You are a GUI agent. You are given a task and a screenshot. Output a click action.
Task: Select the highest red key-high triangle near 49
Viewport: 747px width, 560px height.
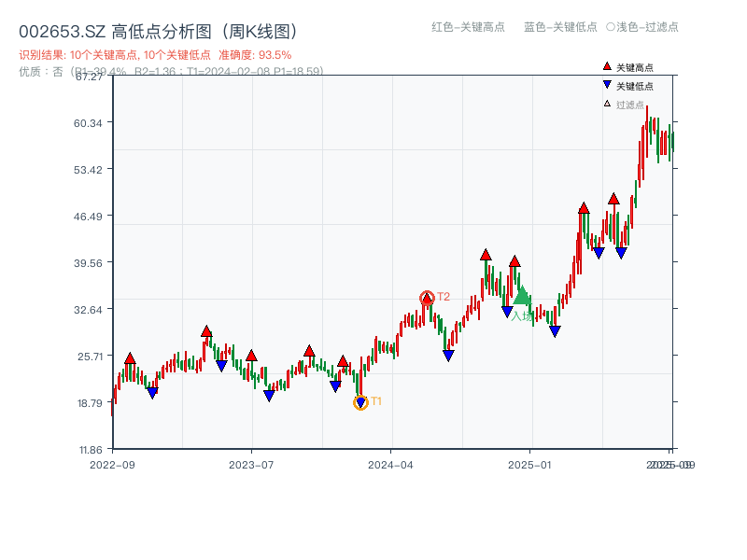pyautogui.click(x=613, y=199)
